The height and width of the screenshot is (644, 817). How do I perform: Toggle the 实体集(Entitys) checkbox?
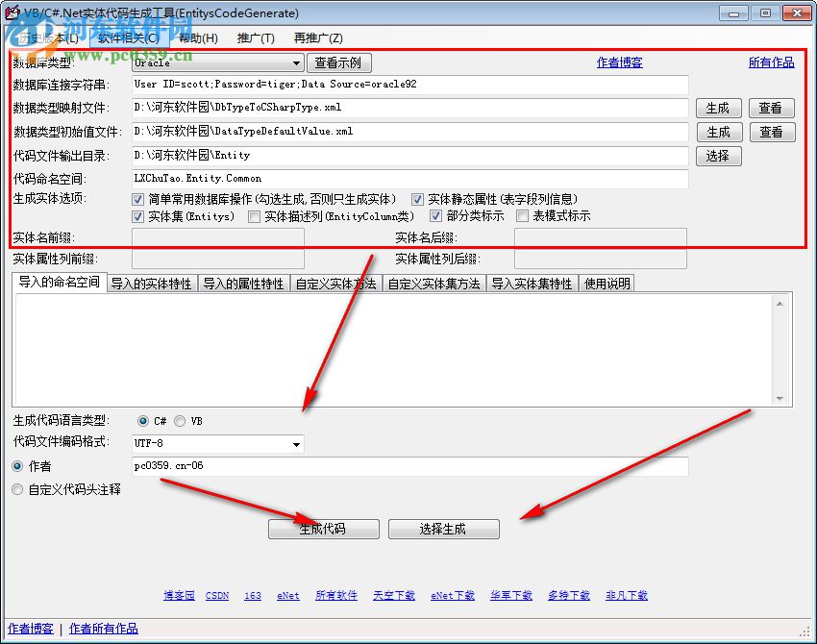click(x=136, y=217)
